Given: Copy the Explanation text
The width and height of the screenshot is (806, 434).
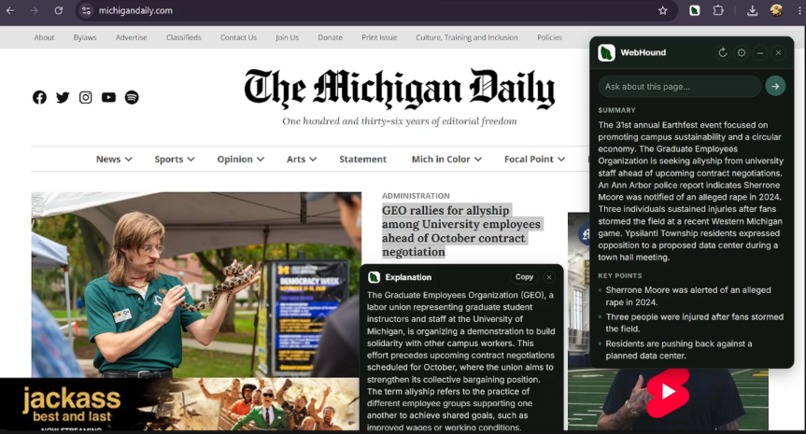Looking at the screenshot, I should pyautogui.click(x=524, y=277).
